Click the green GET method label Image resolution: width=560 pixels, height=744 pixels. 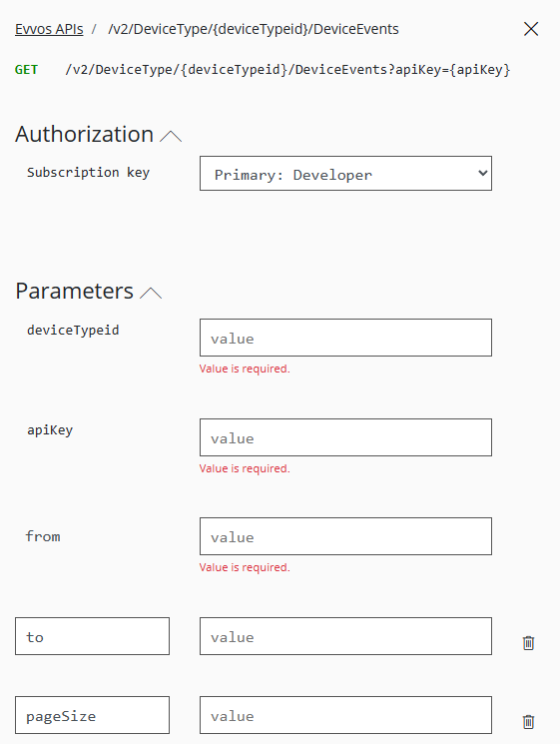pos(26,70)
